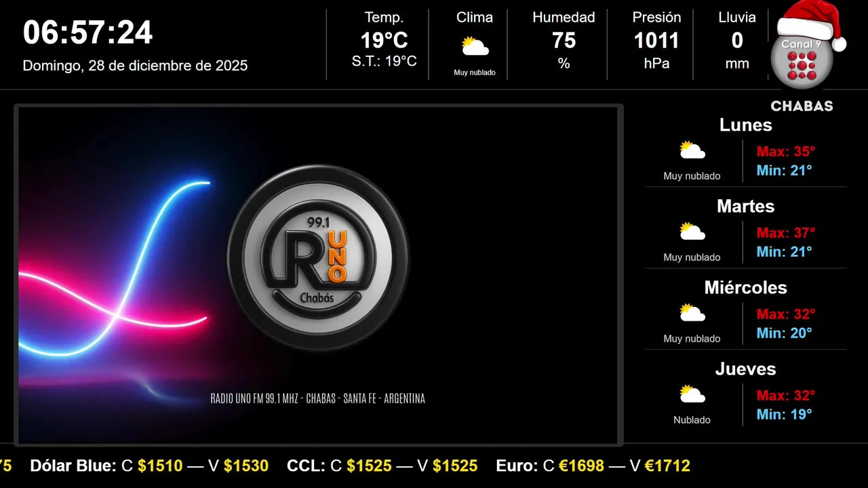The height and width of the screenshot is (488, 868).
Task: Click the pressure value 1011
Action: (656, 41)
